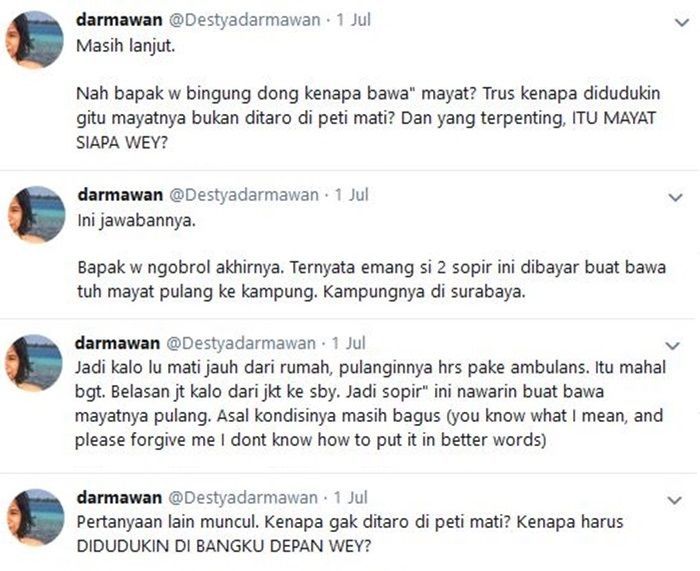Viewport: 700px width, 571px height.
Task: Open '1 Jul' timestamp of second tweet
Action: coord(351,195)
